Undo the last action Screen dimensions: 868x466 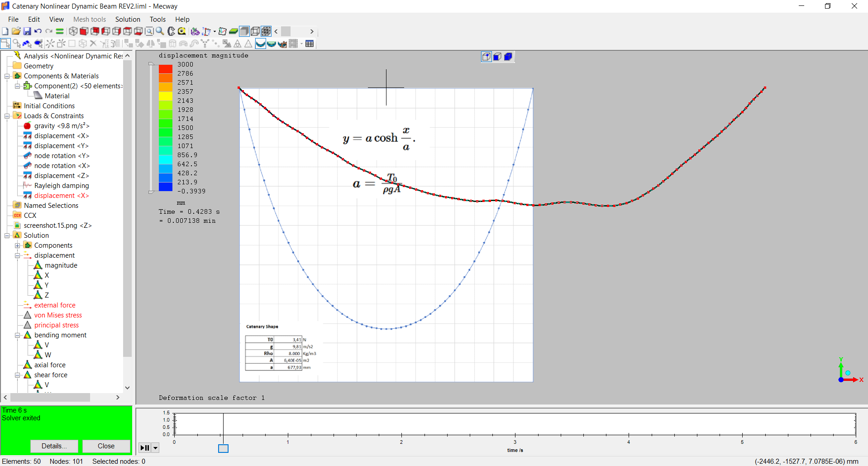pyautogui.click(x=38, y=31)
